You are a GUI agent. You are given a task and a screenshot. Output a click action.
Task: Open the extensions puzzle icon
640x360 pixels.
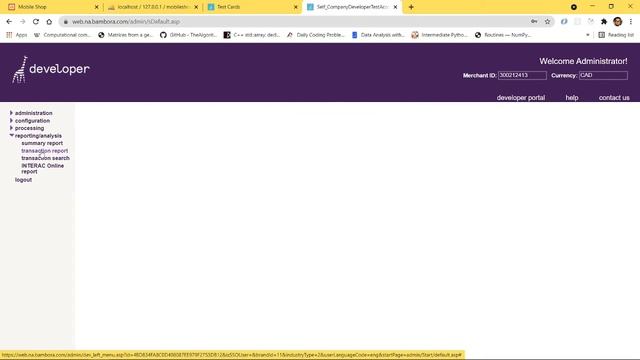[x=604, y=22]
